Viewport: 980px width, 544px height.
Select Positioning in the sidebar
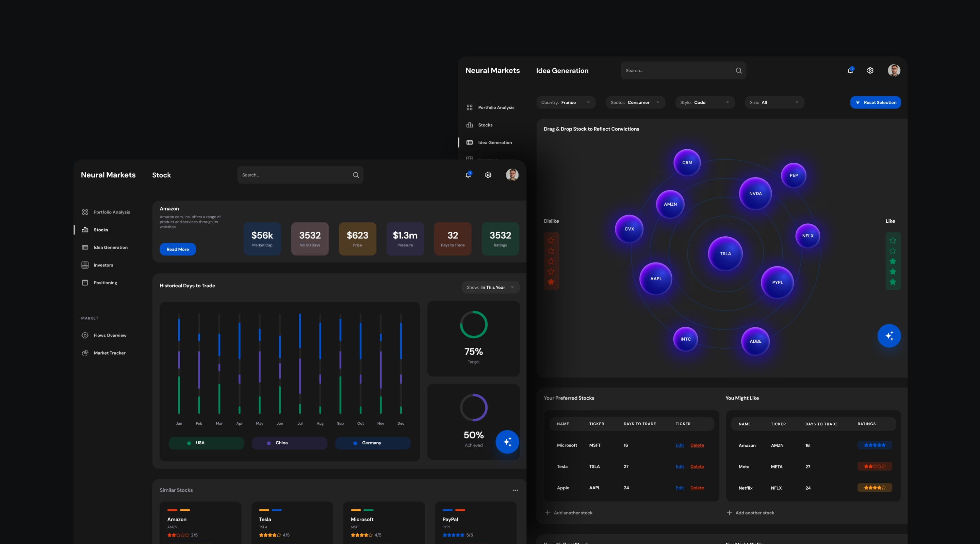[x=105, y=283]
